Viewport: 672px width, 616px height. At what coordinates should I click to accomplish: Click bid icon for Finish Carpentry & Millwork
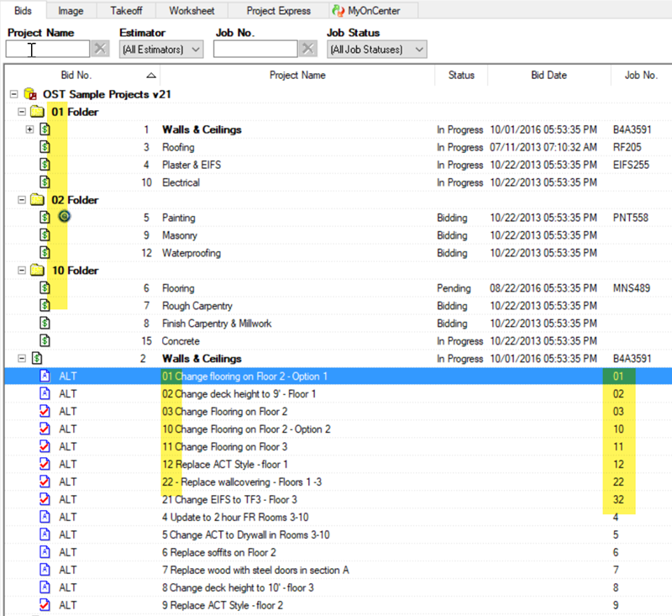pyautogui.click(x=45, y=323)
